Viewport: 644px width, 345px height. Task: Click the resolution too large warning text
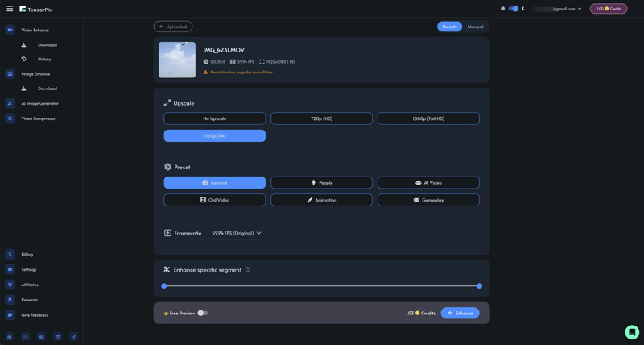[242, 72]
